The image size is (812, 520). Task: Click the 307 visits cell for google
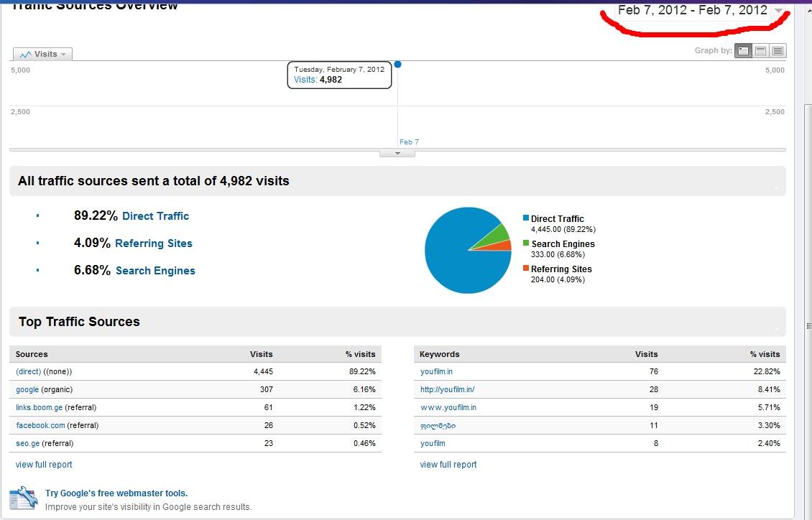tap(266, 389)
